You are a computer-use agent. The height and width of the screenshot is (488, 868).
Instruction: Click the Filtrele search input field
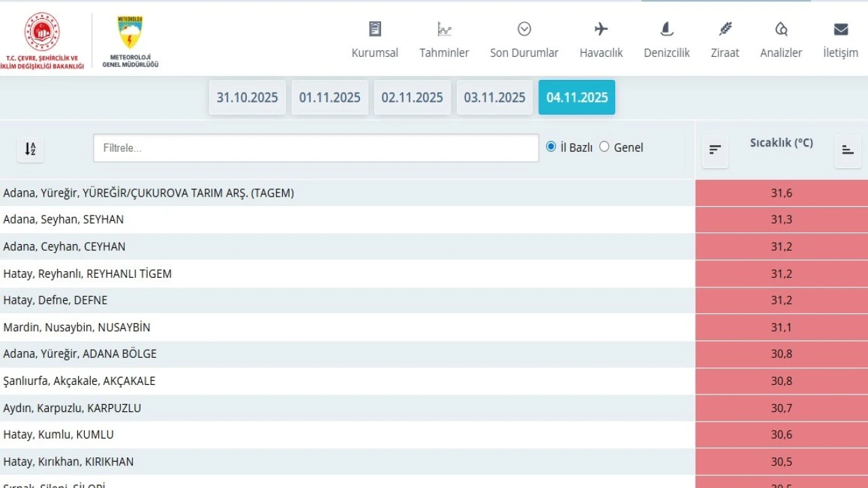316,148
